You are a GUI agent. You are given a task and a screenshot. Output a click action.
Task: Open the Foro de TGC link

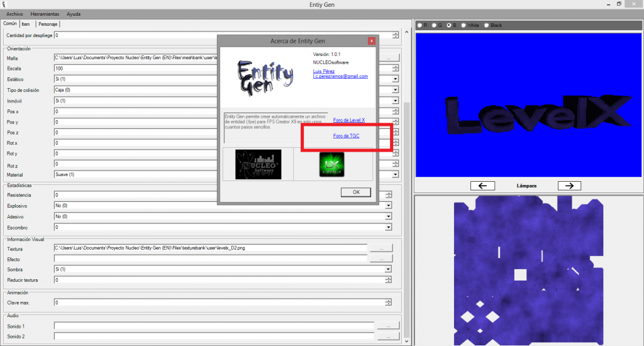[346, 136]
